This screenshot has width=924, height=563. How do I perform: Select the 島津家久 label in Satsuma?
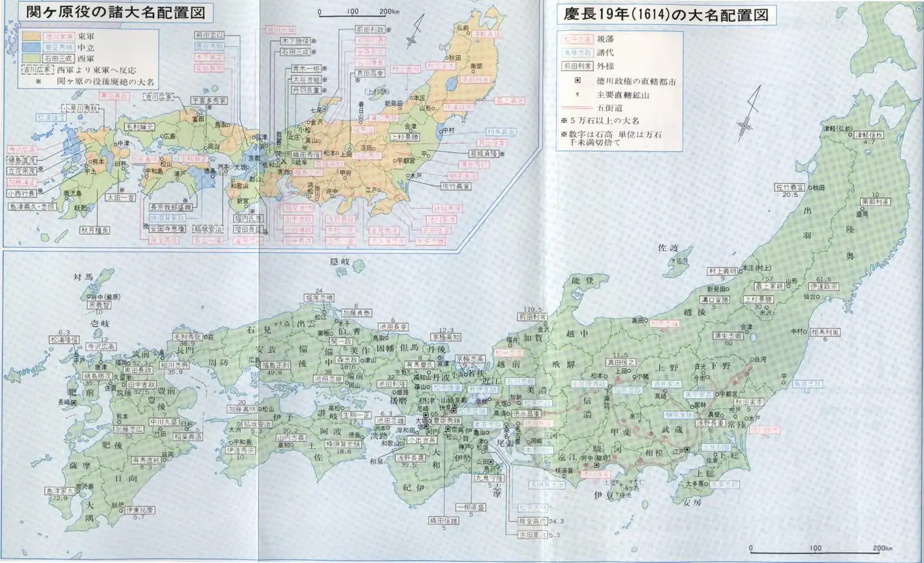(58, 491)
